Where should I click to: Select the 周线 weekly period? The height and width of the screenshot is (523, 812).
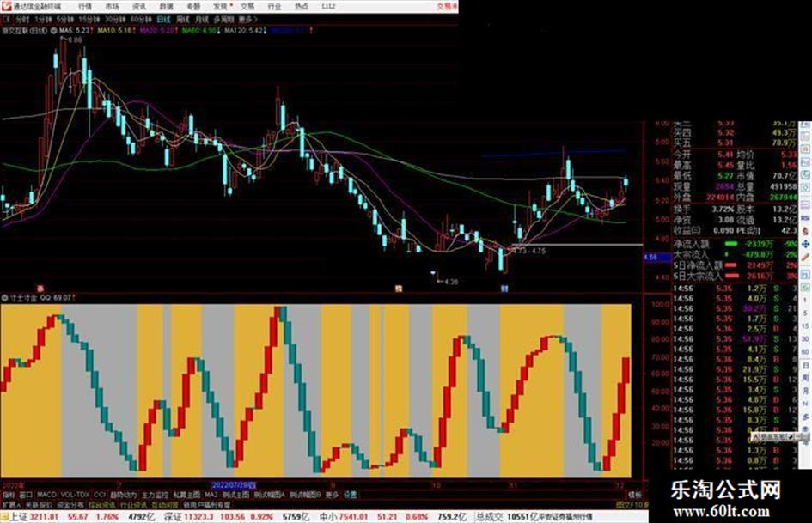point(183,20)
